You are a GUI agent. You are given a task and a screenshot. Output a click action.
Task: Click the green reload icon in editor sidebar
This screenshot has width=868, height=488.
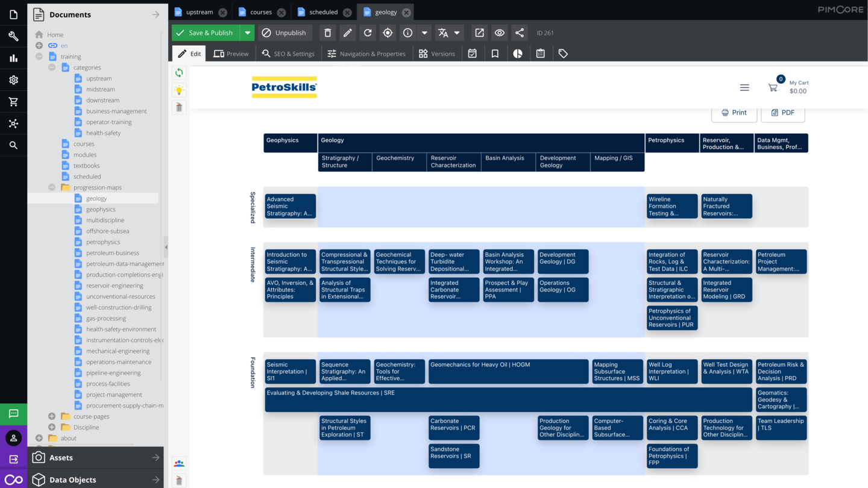coord(179,73)
